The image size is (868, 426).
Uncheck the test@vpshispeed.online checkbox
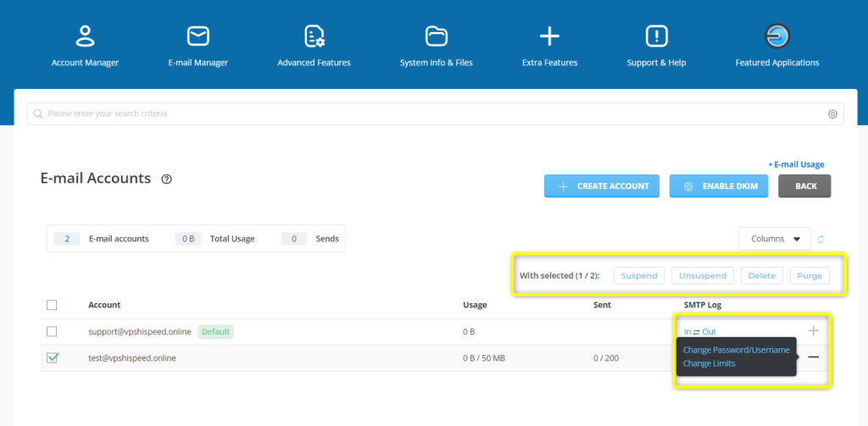[52, 358]
